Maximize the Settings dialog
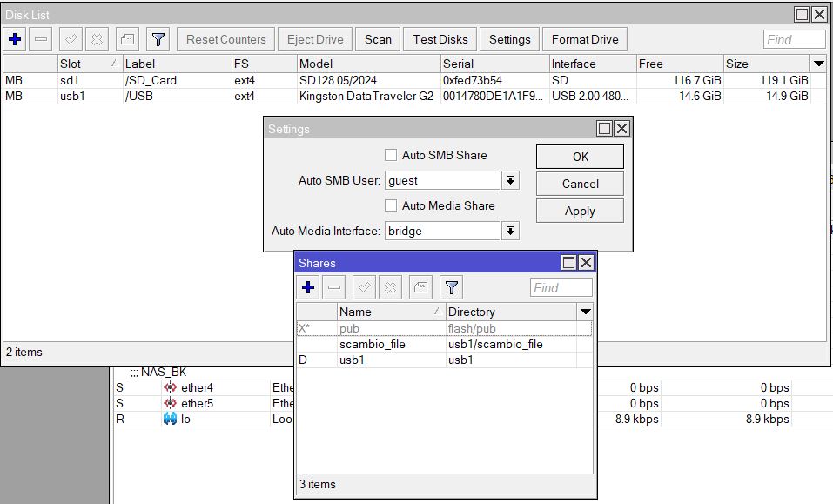 (x=605, y=129)
